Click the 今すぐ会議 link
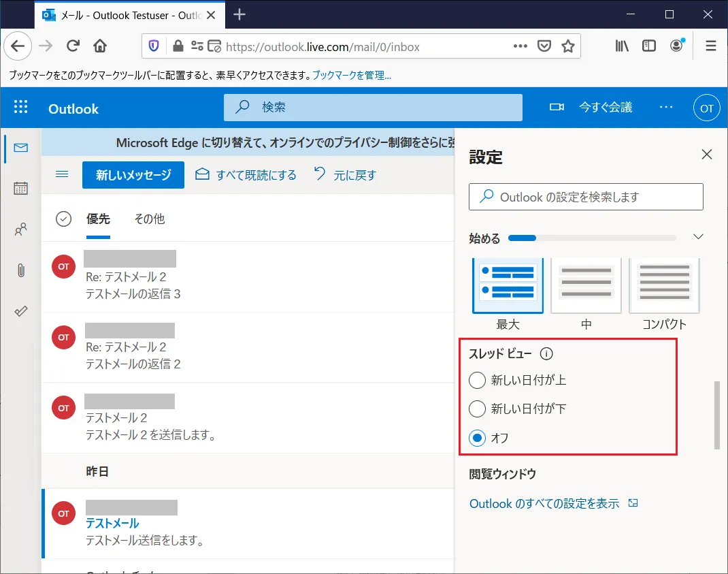This screenshot has width=728, height=574. coord(606,108)
